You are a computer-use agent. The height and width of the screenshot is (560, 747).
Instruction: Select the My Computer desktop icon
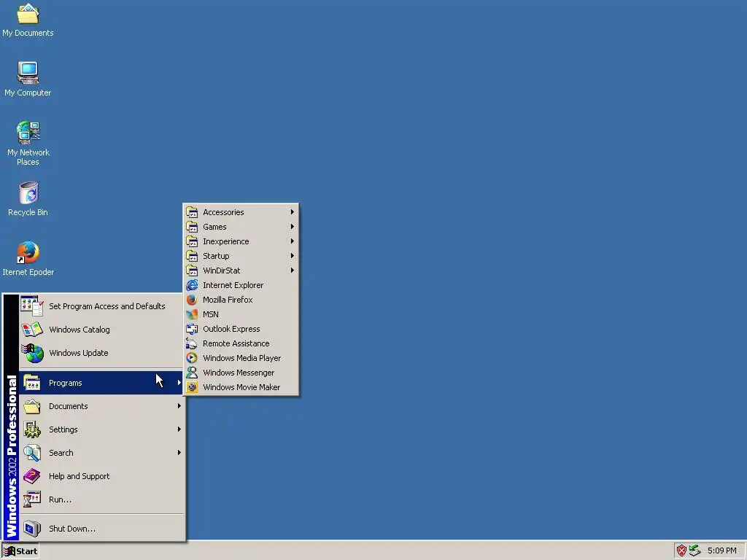(28, 79)
